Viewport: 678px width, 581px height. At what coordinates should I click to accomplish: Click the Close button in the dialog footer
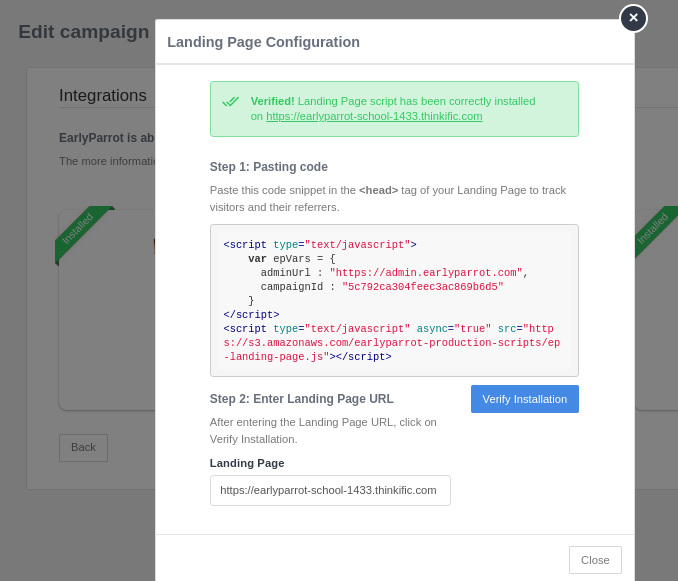click(595, 560)
